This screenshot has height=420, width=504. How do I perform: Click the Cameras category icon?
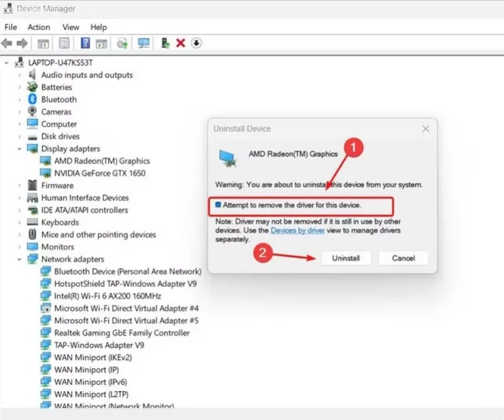pyautogui.click(x=32, y=111)
